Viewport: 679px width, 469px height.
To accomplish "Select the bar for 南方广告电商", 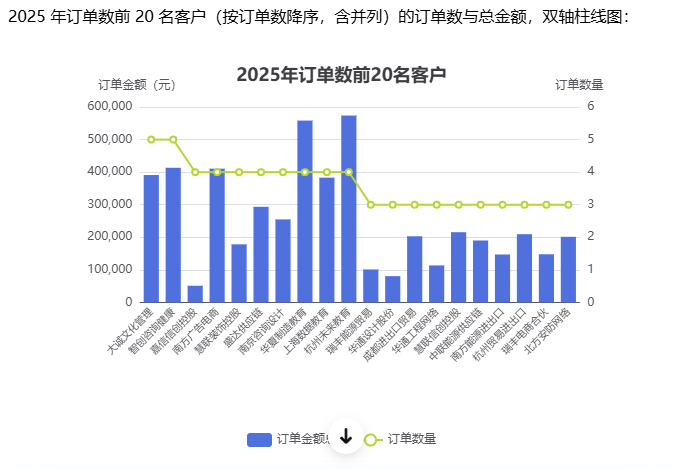I will click(x=217, y=235).
